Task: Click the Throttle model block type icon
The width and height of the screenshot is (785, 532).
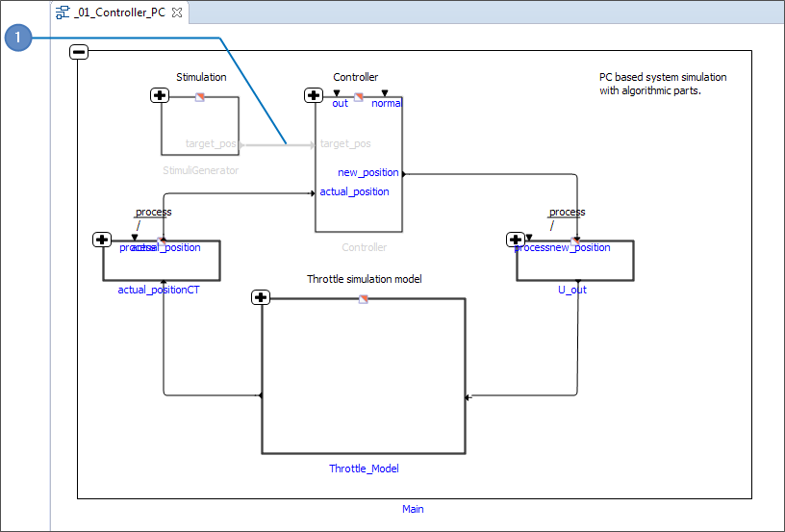Action: [x=364, y=298]
